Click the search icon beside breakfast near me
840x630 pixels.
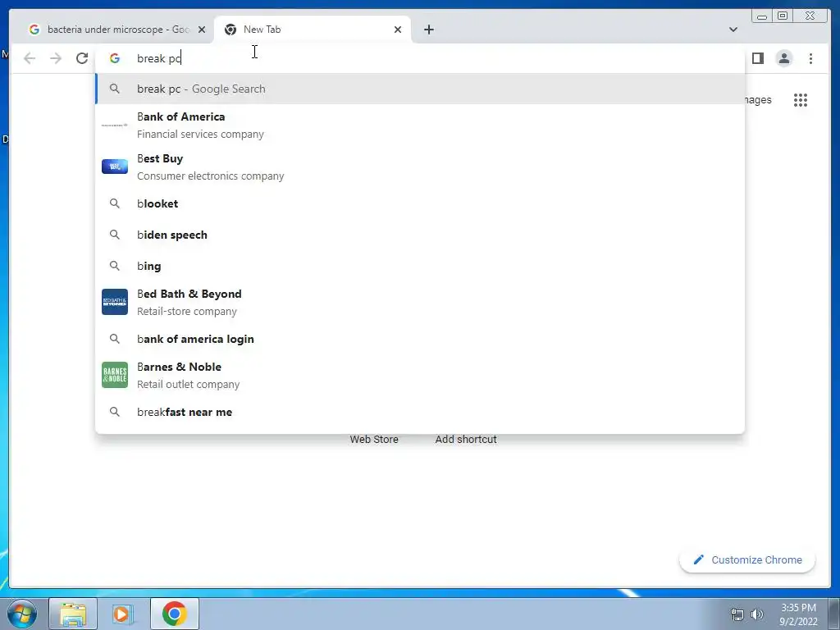pyautogui.click(x=115, y=412)
